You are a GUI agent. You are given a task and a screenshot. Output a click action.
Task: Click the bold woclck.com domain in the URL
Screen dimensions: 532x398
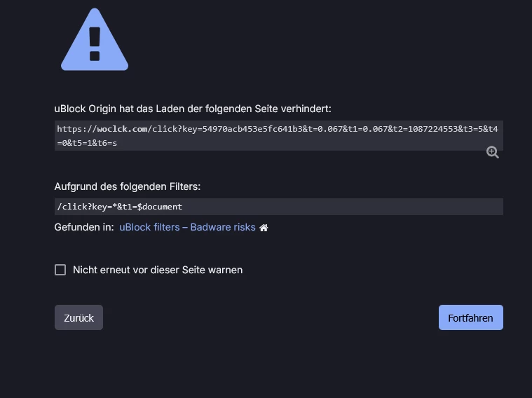(122, 129)
